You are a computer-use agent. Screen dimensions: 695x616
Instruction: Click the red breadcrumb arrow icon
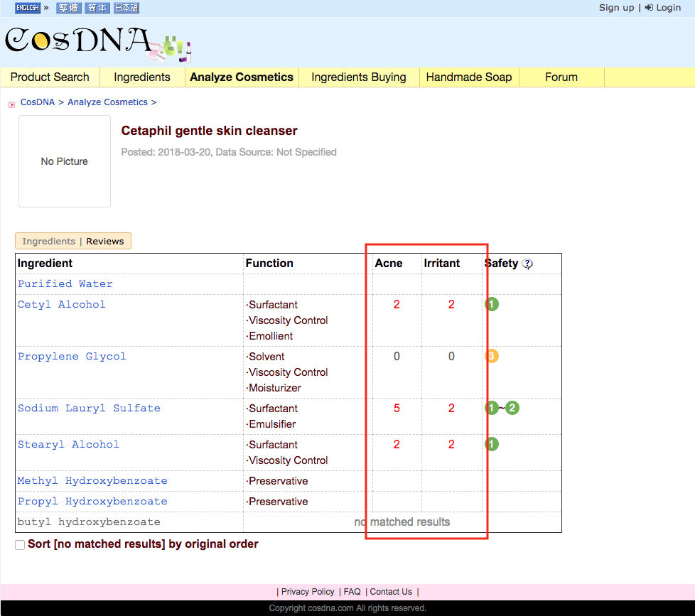[x=12, y=104]
